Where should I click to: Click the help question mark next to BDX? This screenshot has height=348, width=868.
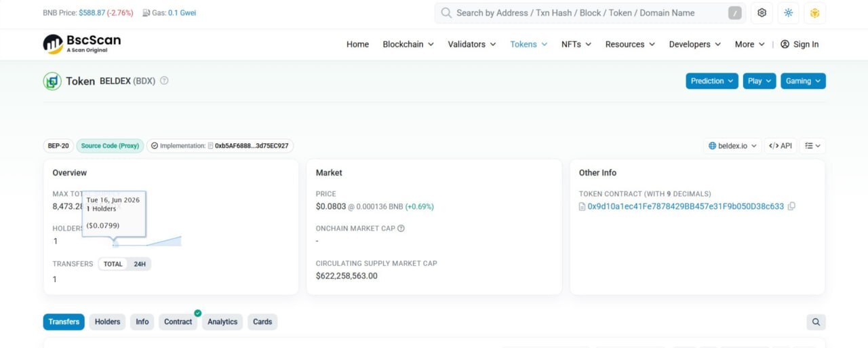pos(164,81)
